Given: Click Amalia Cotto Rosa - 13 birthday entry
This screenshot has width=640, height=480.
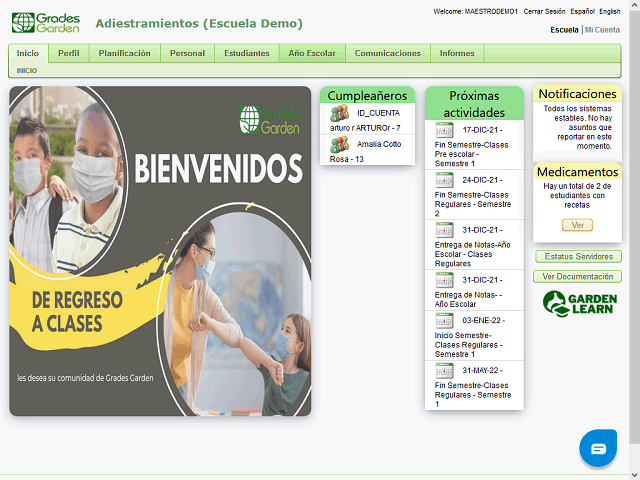Looking at the screenshot, I should point(367,151).
